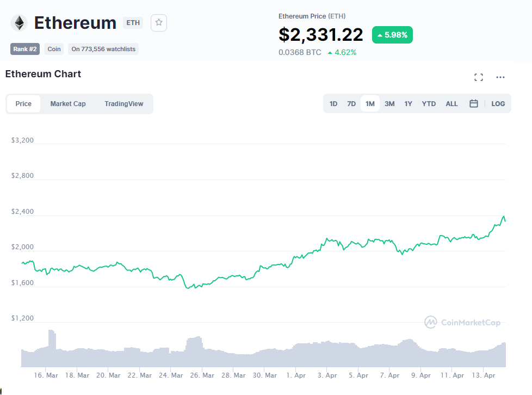This screenshot has height=395, width=532.
Task: Click the $2,400 axis label
Action: [22, 212]
